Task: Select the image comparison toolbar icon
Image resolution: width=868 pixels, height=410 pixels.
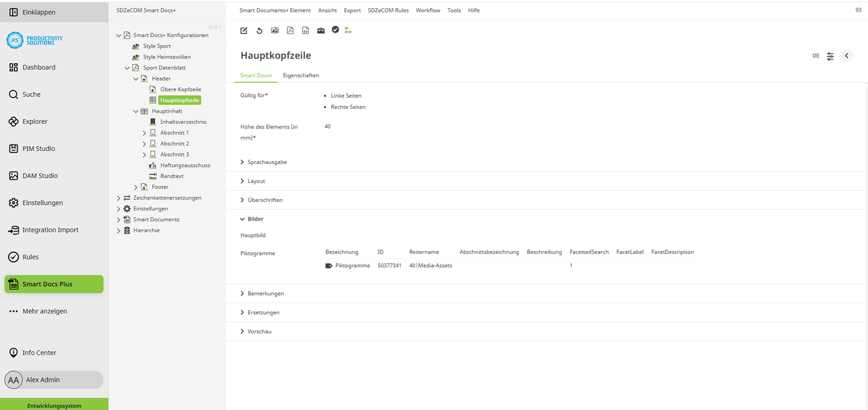Action: 274,30
